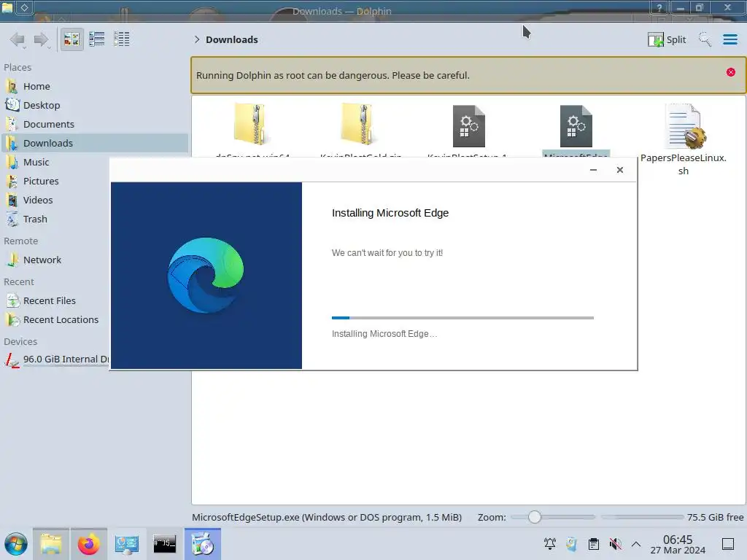The height and width of the screenshot is (560, 747).
Task: Select the 96.0 GiB Internal Drive
Action: click(x=55, y=359)
